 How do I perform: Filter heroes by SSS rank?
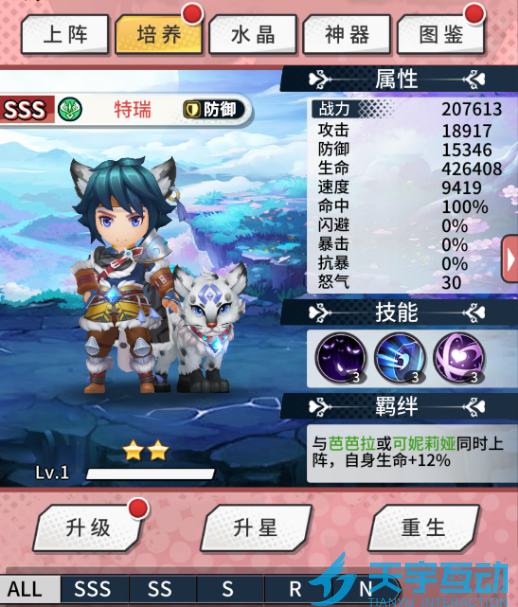(93, 589)
